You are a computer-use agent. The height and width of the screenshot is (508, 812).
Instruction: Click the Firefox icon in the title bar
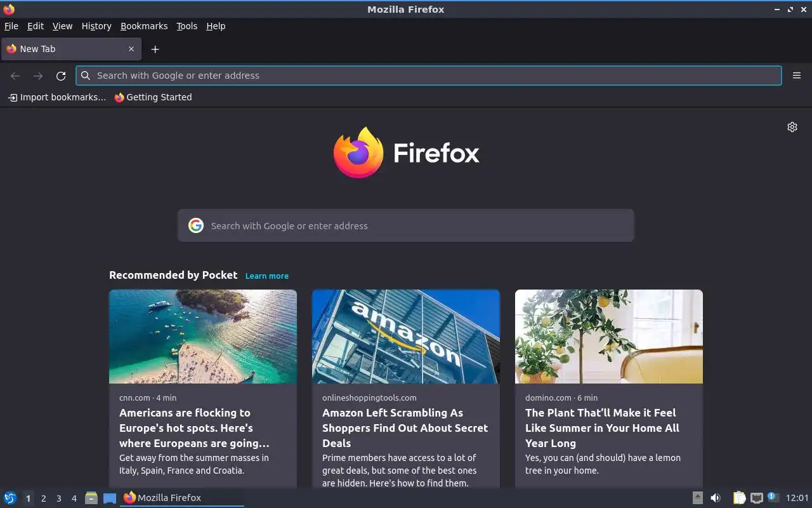[9, 10]
